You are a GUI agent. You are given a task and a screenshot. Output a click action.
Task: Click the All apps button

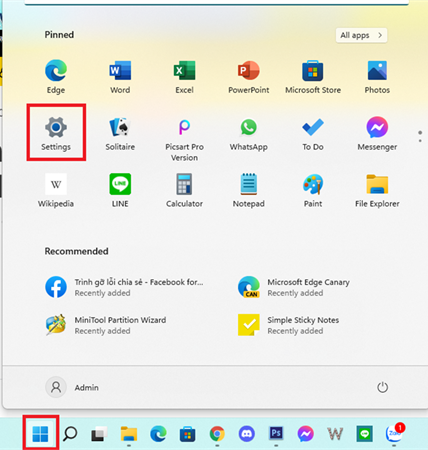pyautogui.click(x=361, y=35)
